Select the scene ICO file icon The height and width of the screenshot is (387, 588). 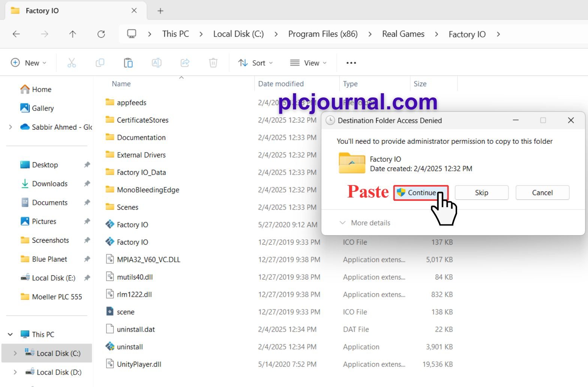(x=110, y=312)
